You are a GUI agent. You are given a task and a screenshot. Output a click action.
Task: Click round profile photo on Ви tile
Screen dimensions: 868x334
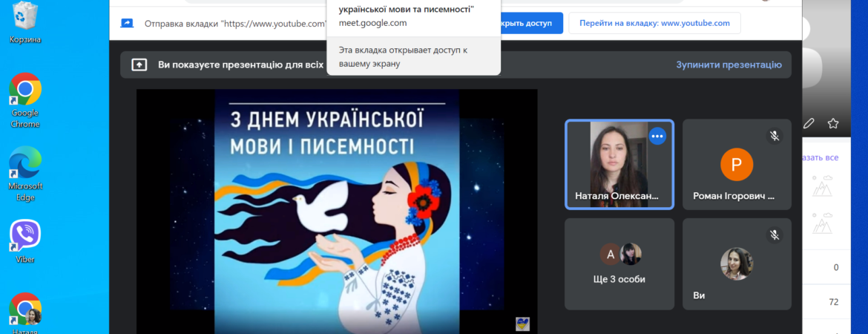click(736, 263)
